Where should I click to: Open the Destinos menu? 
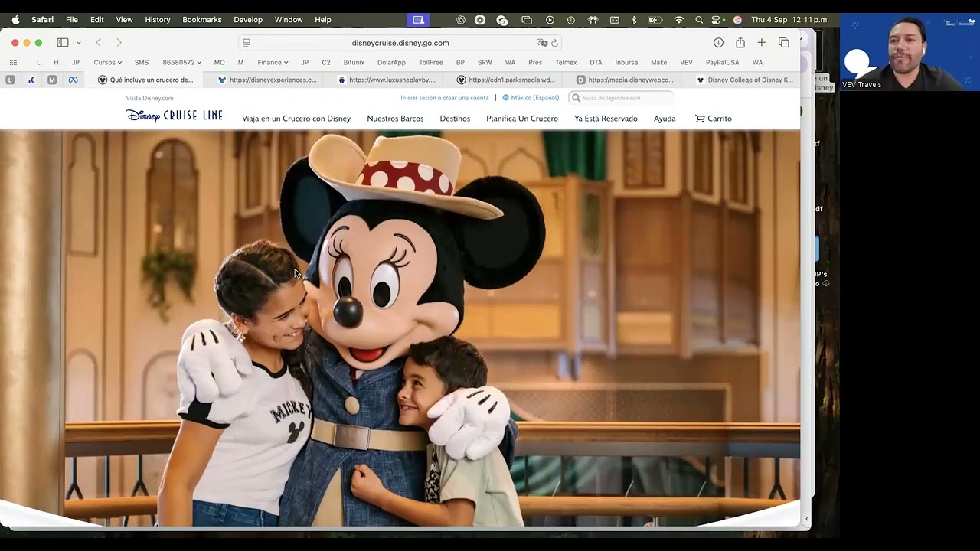pyautogui.click(x=455, y=119)
